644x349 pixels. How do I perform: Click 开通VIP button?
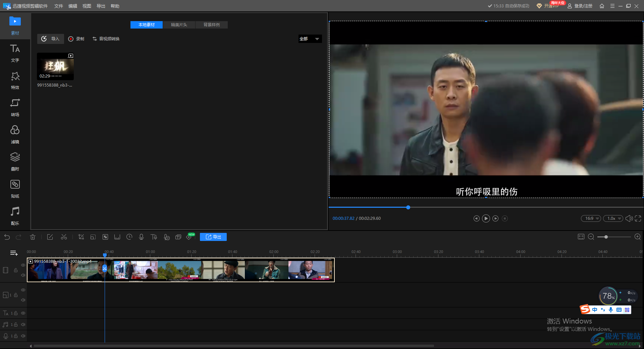click(548, 6)
